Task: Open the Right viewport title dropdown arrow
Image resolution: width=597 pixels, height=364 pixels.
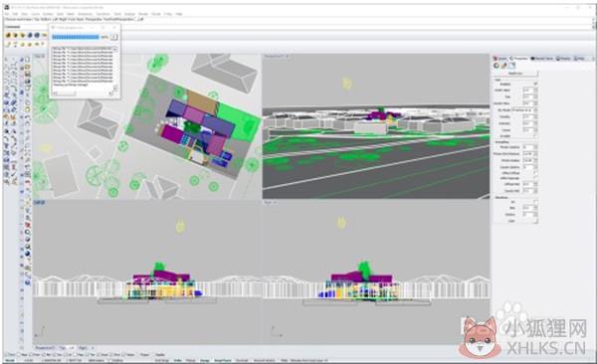Action: coord(275,203)
